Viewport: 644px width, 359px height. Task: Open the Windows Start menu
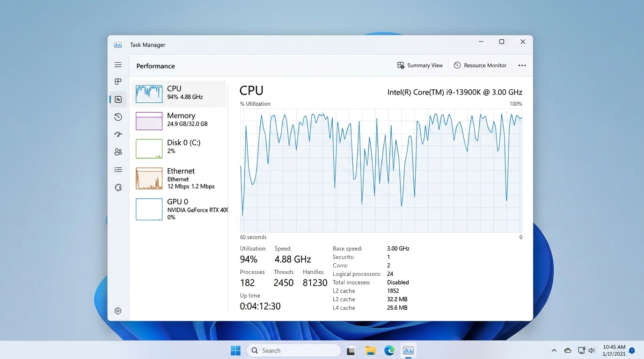coord(235,351)
